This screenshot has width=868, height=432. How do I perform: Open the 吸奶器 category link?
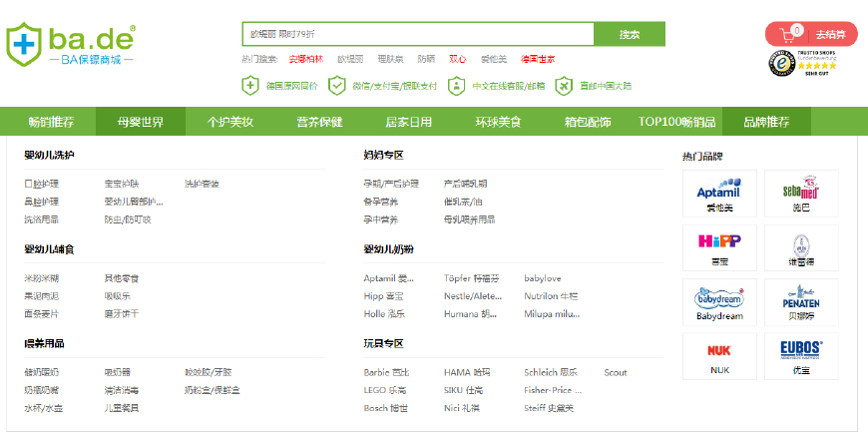click(x=118, y=373)
